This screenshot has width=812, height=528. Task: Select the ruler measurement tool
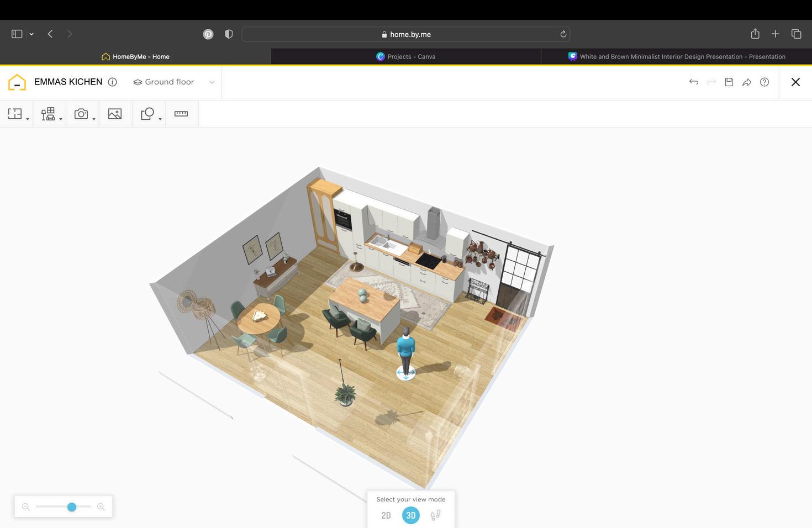[x=181, y=114]
